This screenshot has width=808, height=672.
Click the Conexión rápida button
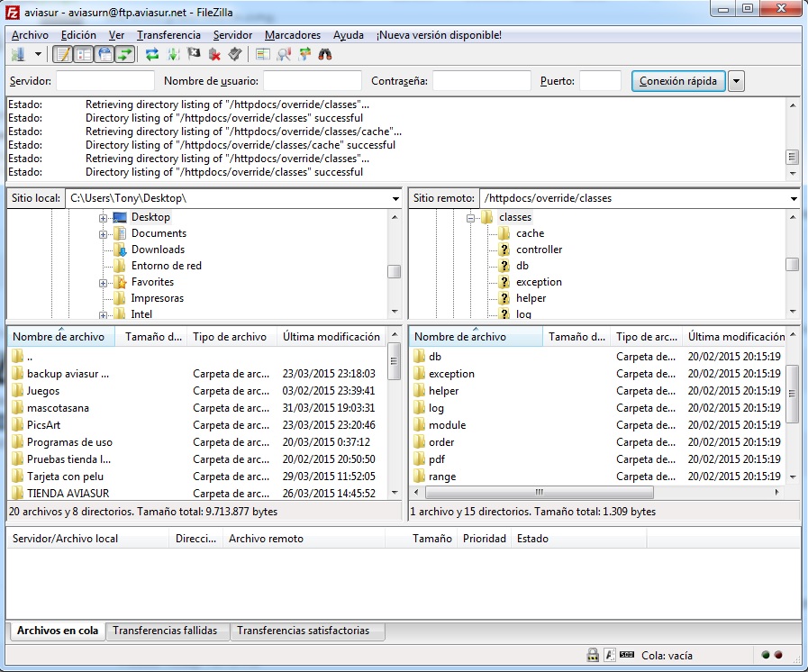coord(678,81)
